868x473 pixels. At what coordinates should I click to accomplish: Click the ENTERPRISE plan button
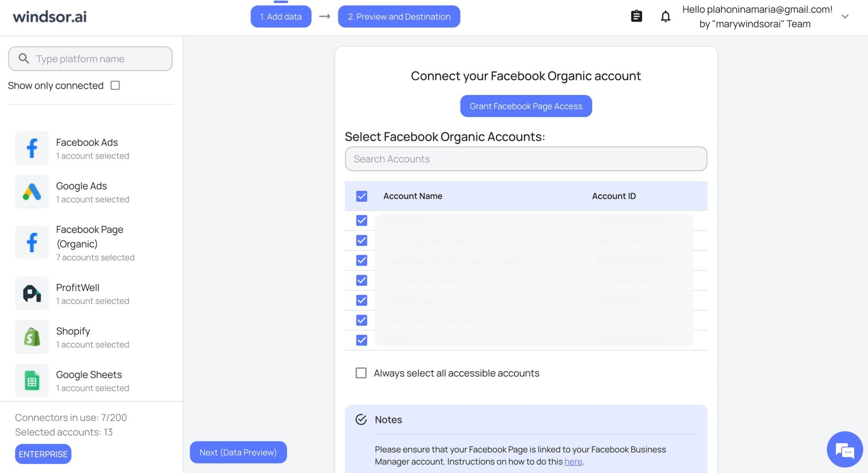43,454
